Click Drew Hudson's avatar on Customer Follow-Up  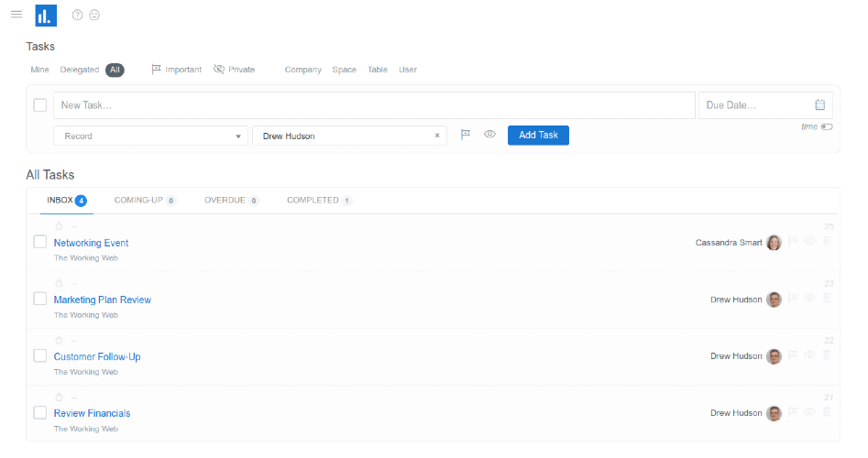click(774, 356)
